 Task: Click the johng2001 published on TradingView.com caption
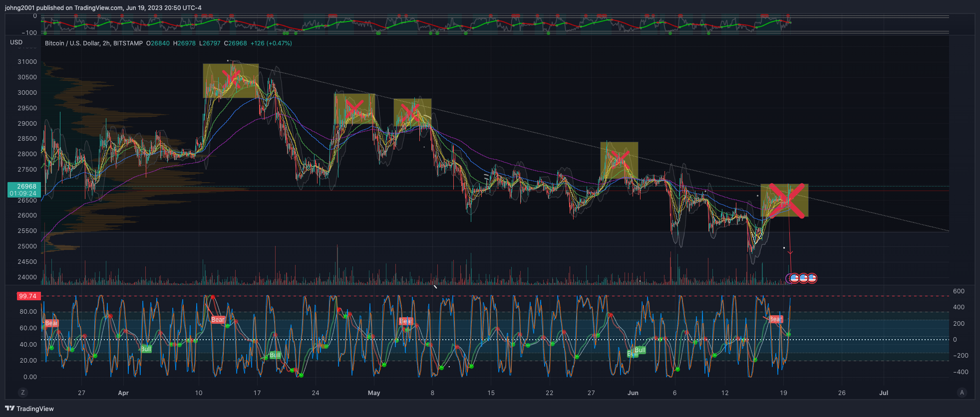[x=104, y=7]
